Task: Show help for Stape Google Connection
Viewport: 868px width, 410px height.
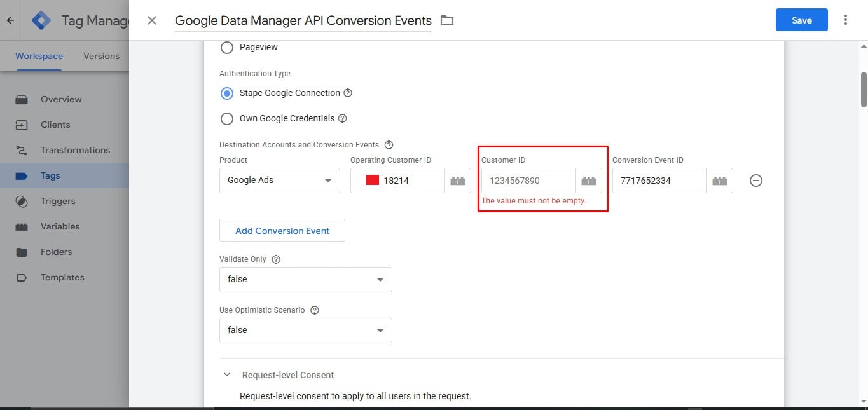Action: [348, 93]
